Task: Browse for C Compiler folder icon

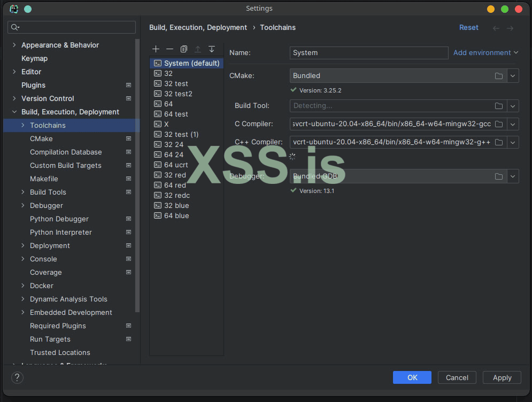Action: (x=498, y=124)
